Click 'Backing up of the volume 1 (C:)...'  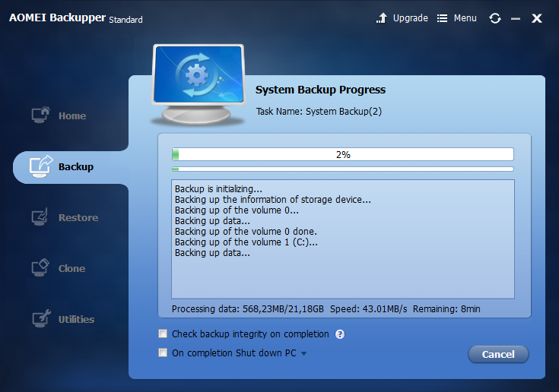point(246,242)
